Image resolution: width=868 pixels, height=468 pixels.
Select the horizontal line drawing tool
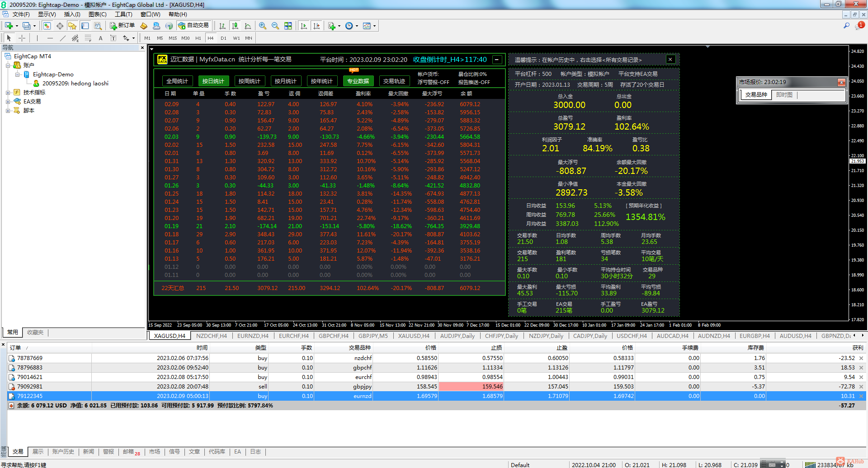[x=50, y=38]
